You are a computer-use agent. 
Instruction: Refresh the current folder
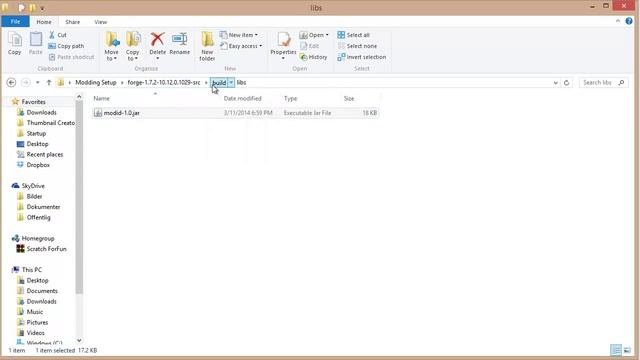pos(566,82)
